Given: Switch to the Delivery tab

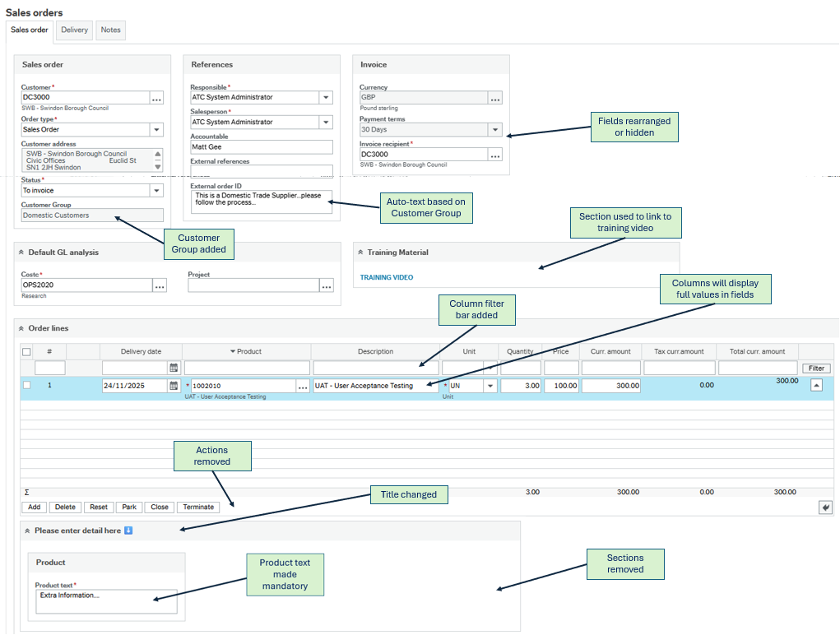Looking at the screenshot, I should pyautogui.click(x=74, y=30).
